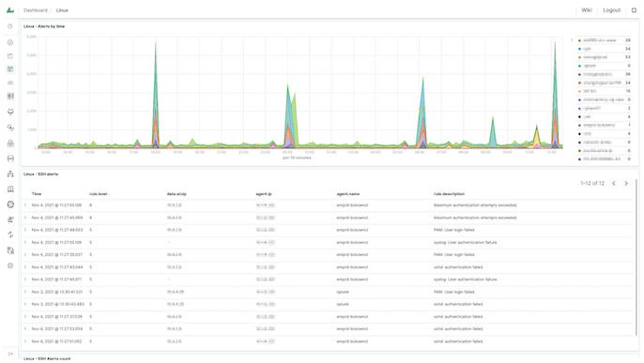Click the olive legend dot with count 53
644x363 pixels.
coord(579,57)
